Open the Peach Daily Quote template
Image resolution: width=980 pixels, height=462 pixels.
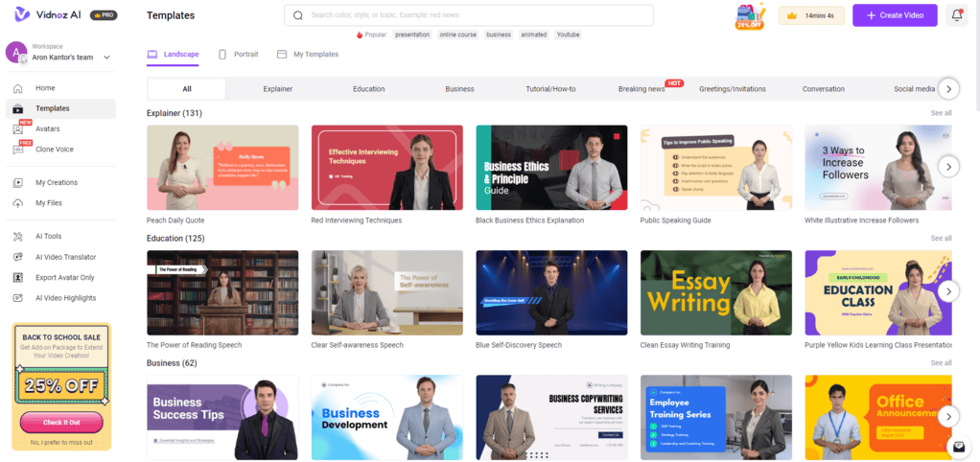click(222, 168)
